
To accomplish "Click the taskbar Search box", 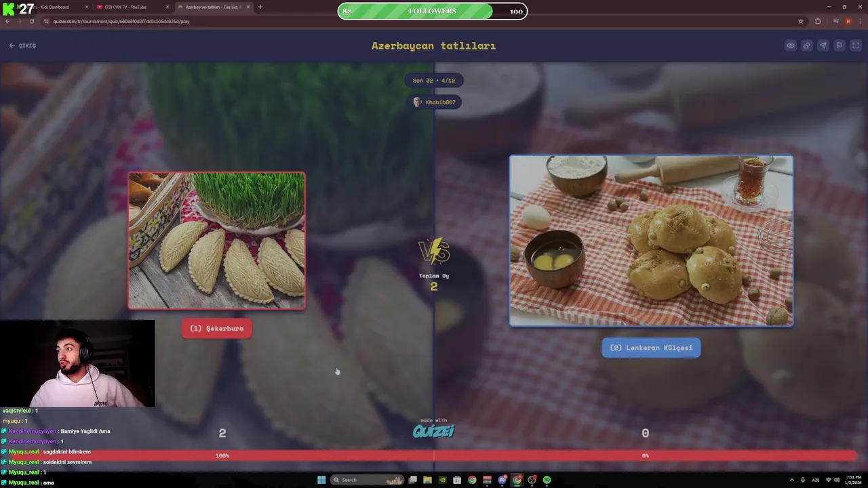I will (368, 480).
